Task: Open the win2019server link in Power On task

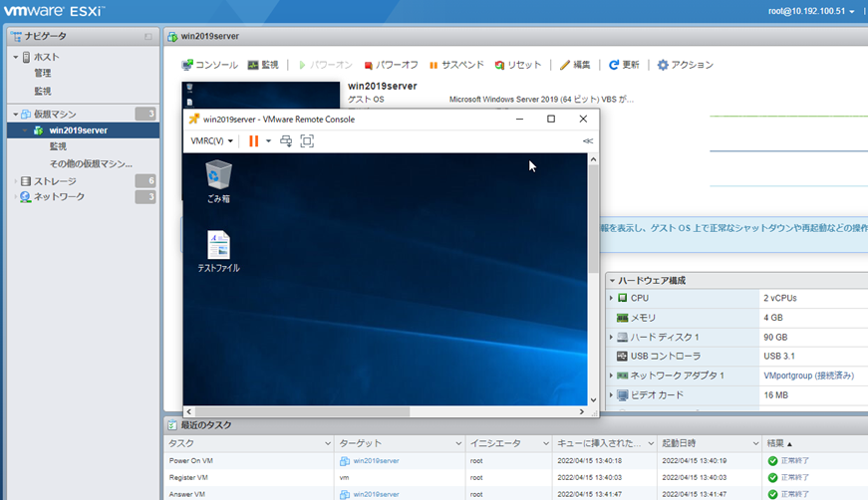Action: pyautogui.click(x=376, y=461)
